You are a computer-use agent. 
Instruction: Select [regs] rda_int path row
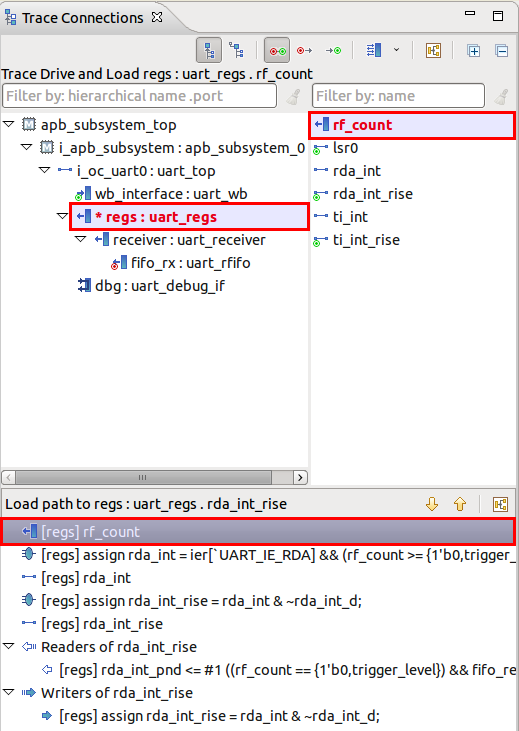(259, 578)
